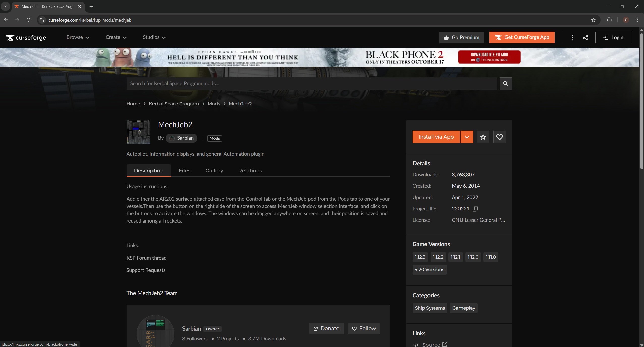Focus the Kerbal Space Program mods search field

point(312,84)
